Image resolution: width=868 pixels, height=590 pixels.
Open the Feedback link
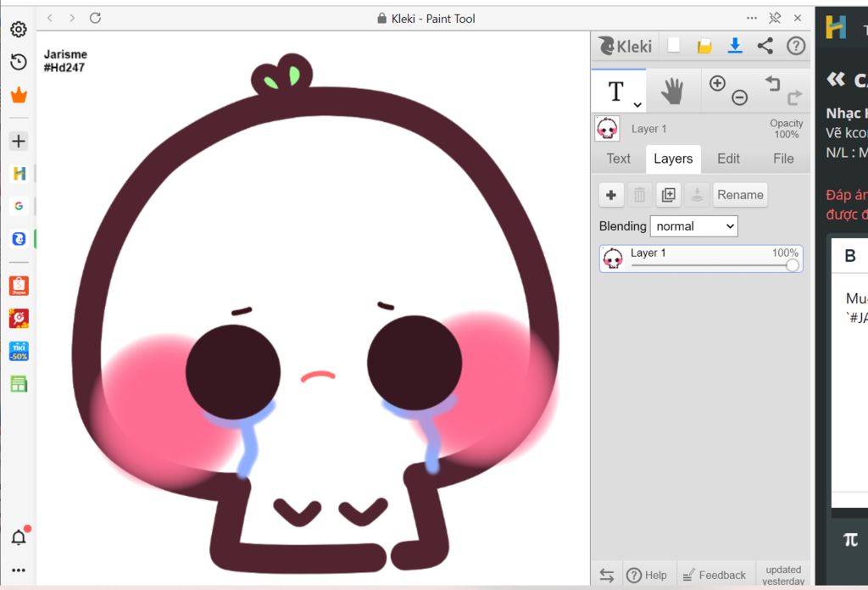(714, 576)
